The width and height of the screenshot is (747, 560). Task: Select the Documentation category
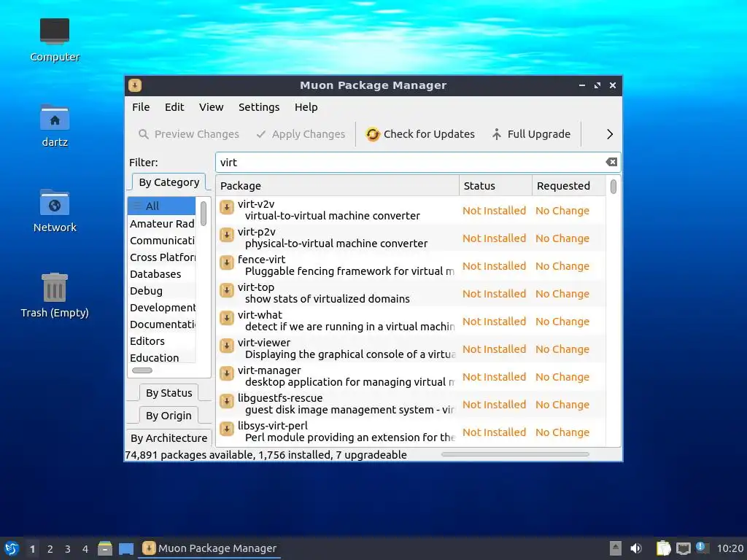[161, 324]
